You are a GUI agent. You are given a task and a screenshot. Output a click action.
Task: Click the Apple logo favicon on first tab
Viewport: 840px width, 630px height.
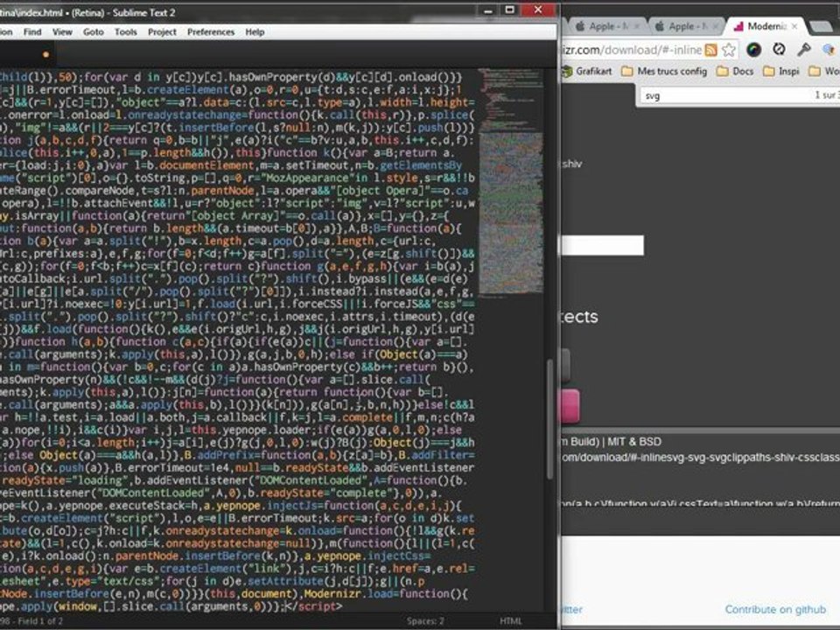[x=580, y=25]
